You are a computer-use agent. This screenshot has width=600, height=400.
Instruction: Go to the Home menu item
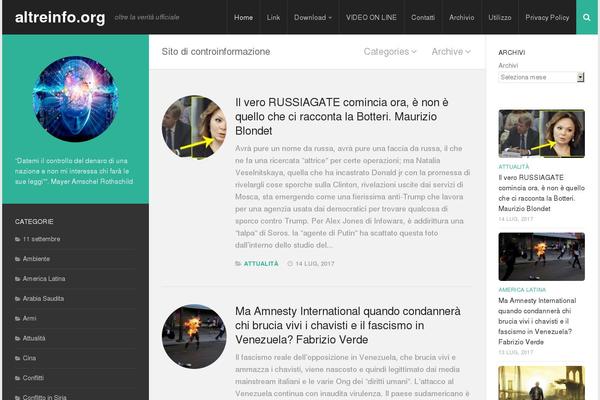click(243, 17)
